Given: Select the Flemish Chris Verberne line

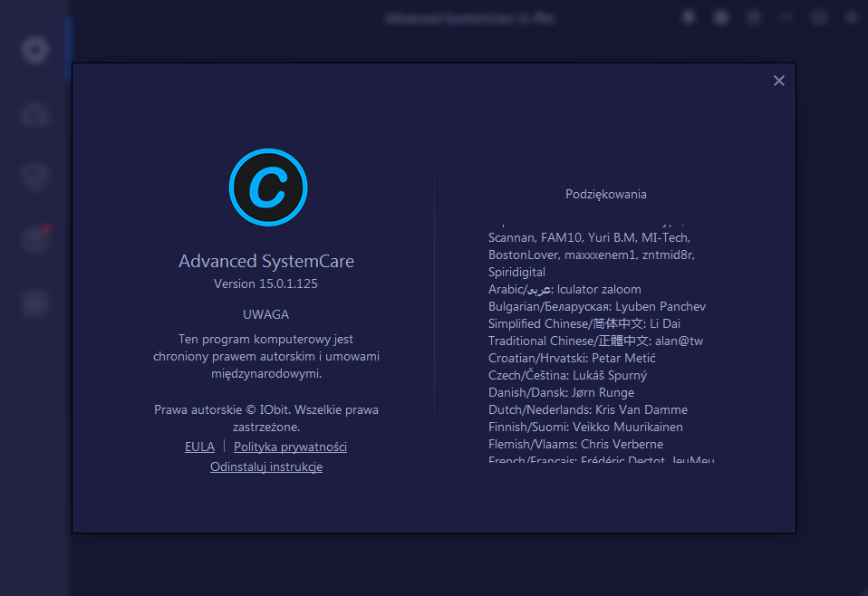Looking at the screenshot, I should pos(575,444).
